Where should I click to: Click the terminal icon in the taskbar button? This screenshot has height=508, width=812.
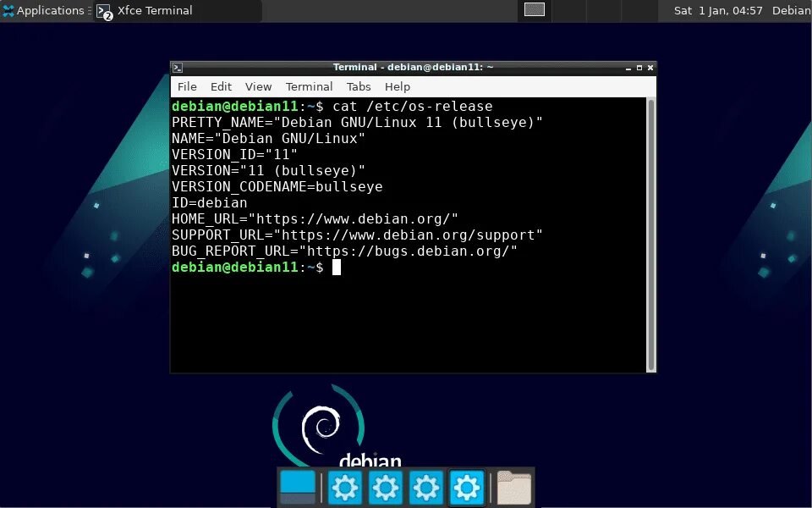104,11
